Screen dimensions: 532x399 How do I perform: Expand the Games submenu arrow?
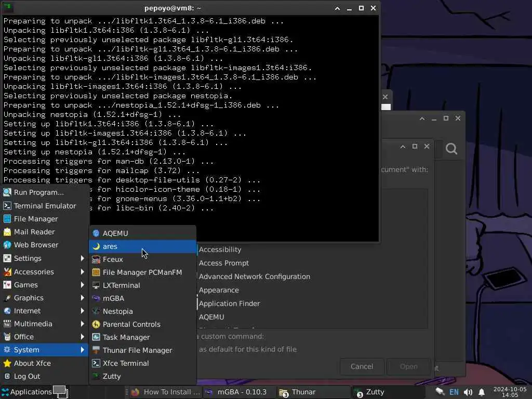tap(83, 285)
